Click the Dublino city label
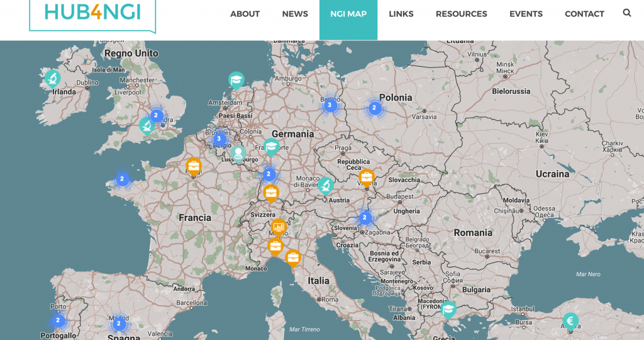This screenshot has width=644, height=340. tap(87, 82)
